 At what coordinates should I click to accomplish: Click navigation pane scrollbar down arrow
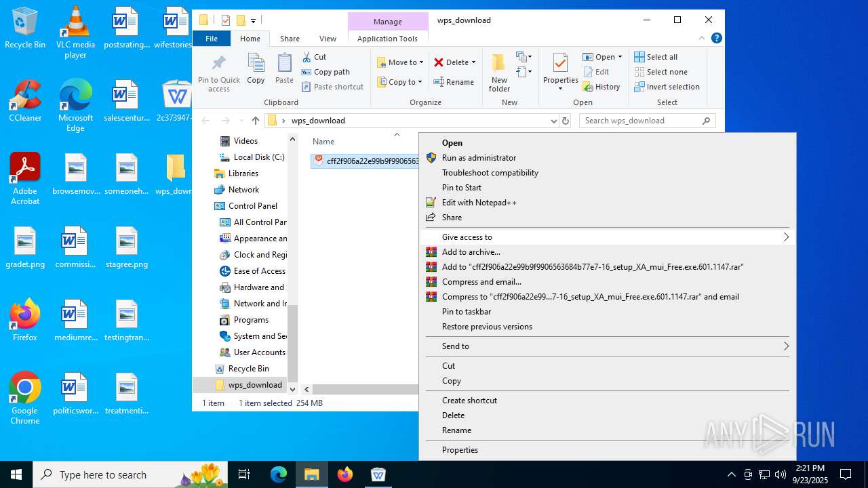pyautogui.click(x=293, y=389)
